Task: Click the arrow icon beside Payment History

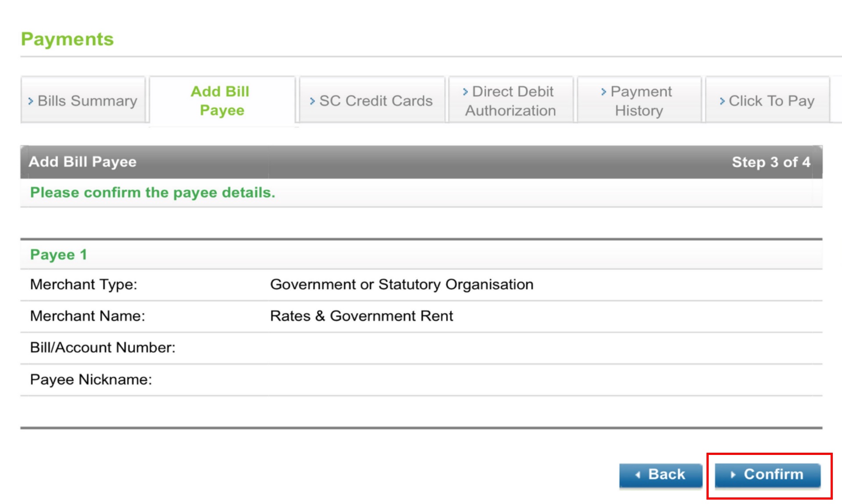Action: pyautogui.click(x=603, y=92)
